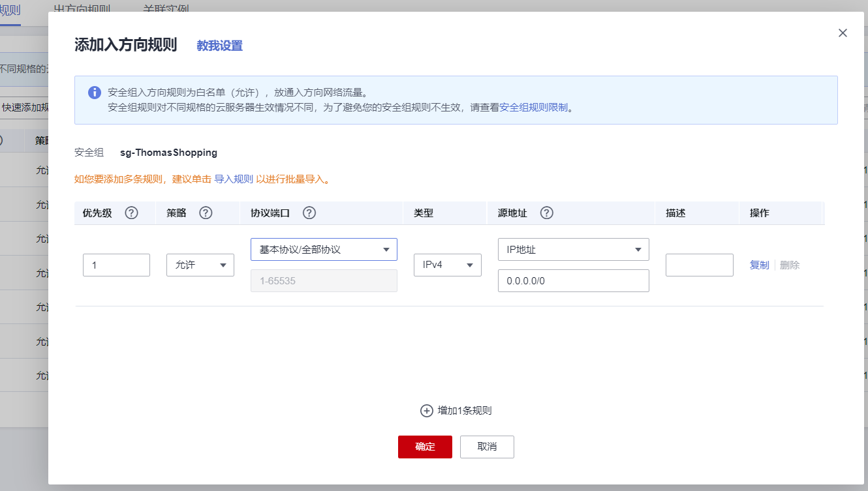The width and height of the screenshot is (868, 491).
Task: Expand the IP地址 source type dropdown
Action: 573,250
